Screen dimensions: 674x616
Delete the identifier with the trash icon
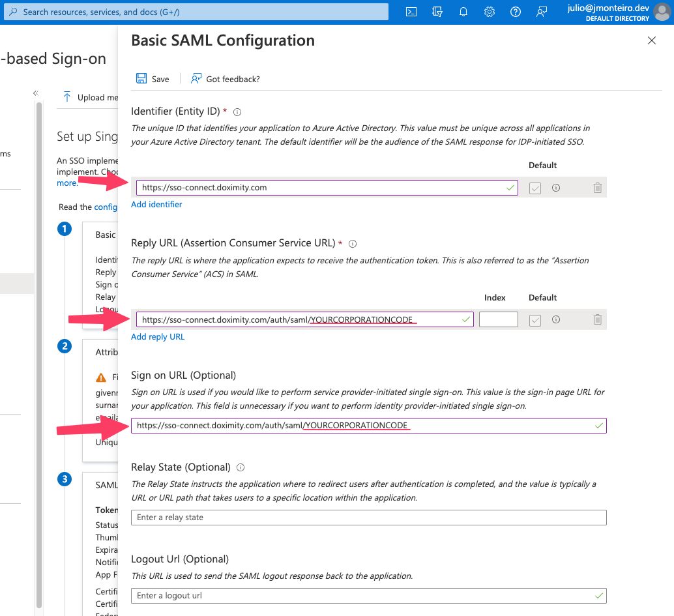[598, 188]
